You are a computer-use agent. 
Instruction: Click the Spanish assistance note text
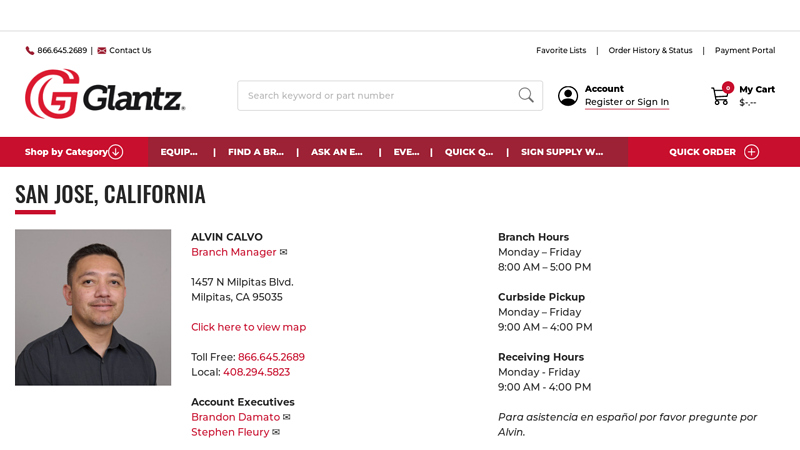pyautogui.click(x=628, y=424)
